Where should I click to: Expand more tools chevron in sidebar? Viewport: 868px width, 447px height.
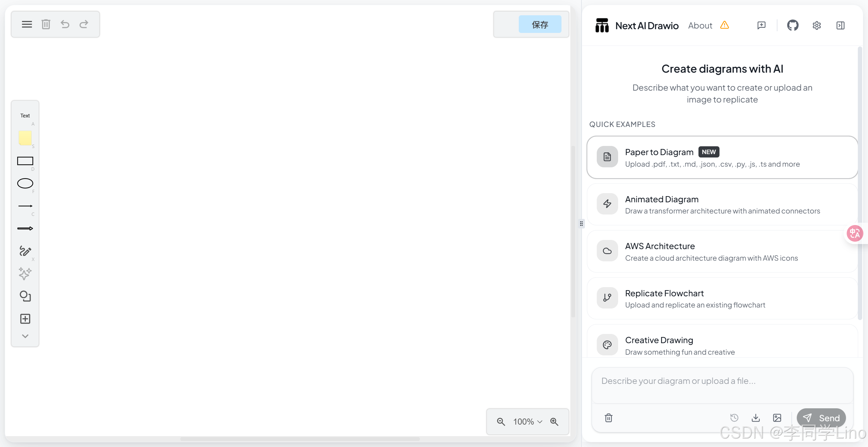(x=25, y=336)
